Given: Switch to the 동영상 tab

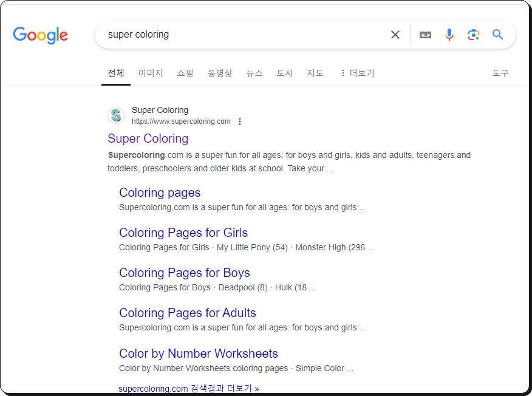Looking at the screenshot, I should click(x=220, y=73).
